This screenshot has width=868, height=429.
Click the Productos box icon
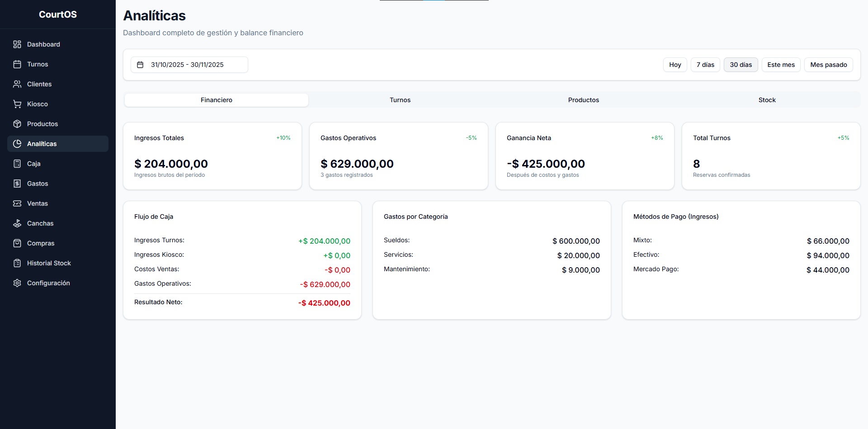pos(17,124)
